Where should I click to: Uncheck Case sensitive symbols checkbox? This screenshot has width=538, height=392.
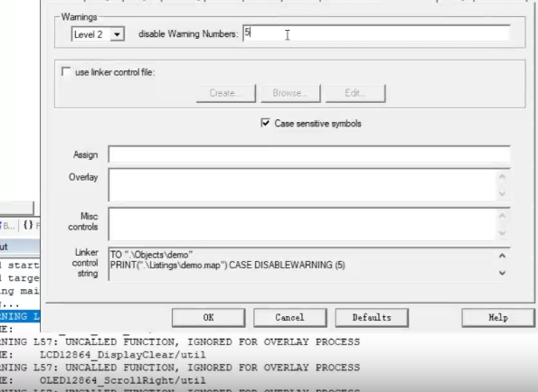point(265,123)
